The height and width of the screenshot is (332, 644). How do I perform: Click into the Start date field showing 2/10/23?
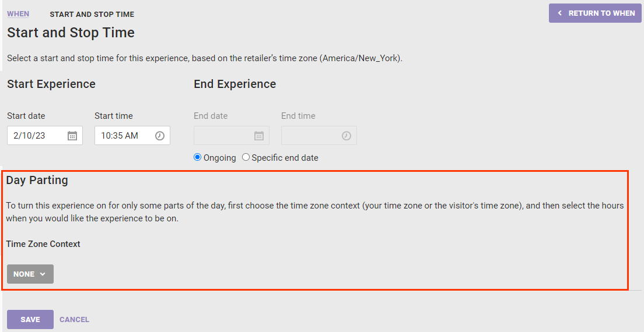(36, 136)
